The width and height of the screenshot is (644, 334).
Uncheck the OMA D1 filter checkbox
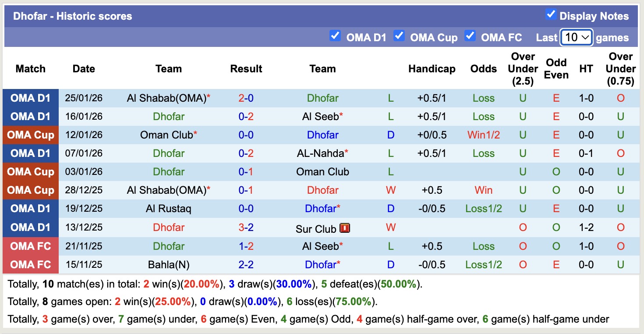(335, 36)
